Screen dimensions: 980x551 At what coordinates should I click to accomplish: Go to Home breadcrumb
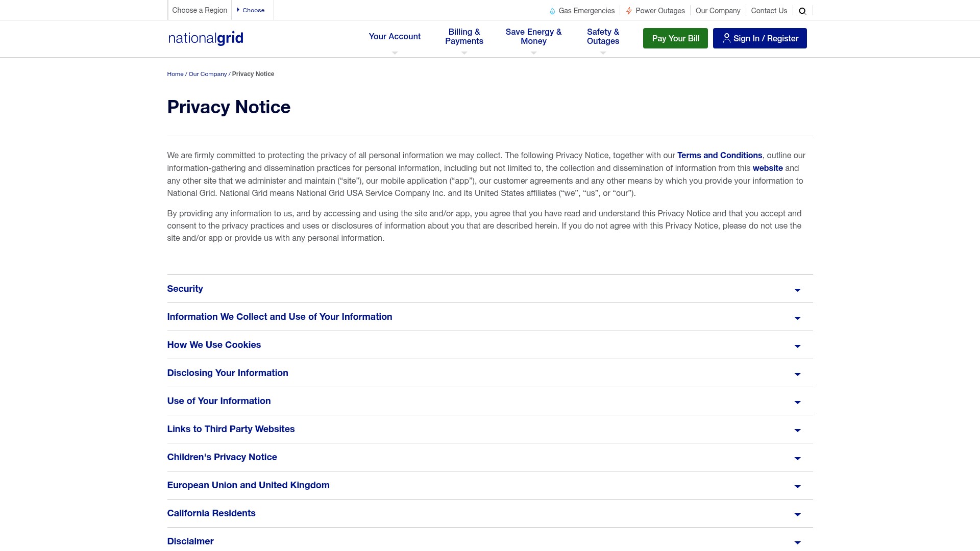pos(175,74)
